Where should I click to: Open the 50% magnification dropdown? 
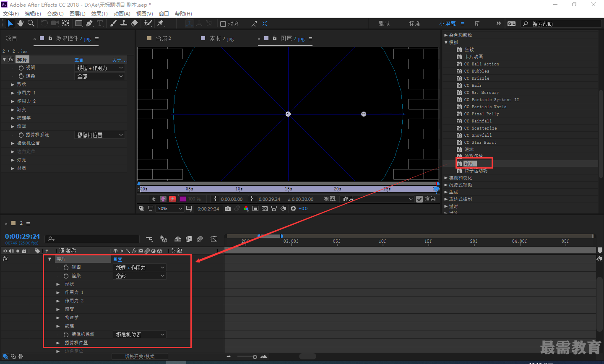pyautogui.click(x=170, y=208)
